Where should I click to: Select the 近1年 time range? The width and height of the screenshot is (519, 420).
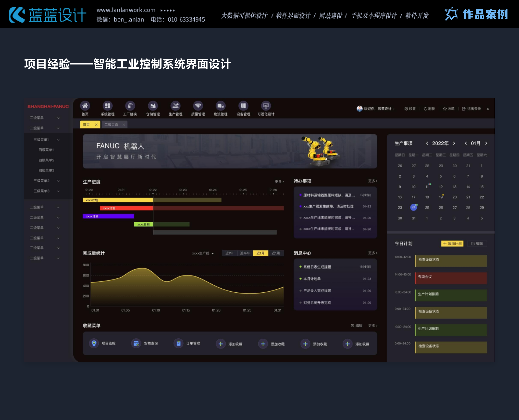[x=229, y=253]
